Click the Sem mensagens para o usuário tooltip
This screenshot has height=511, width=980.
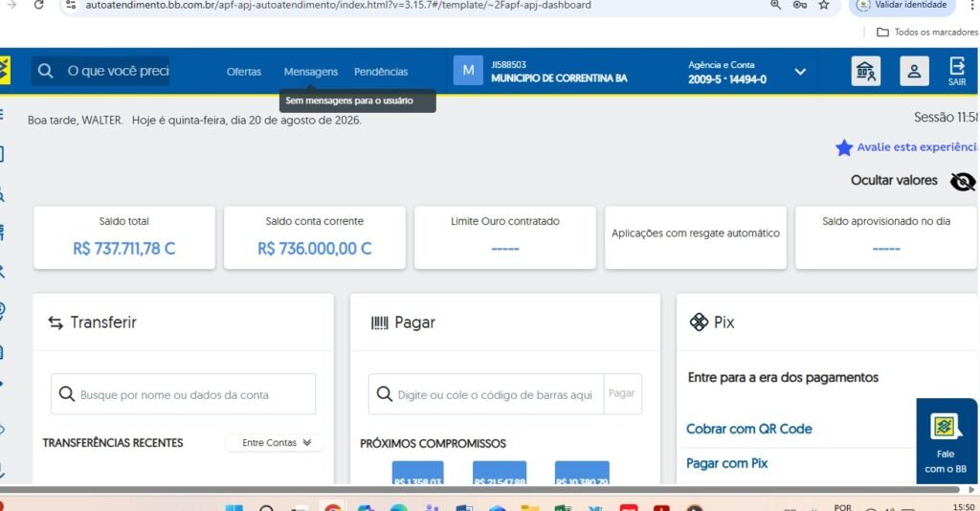[x=358, y=100]
